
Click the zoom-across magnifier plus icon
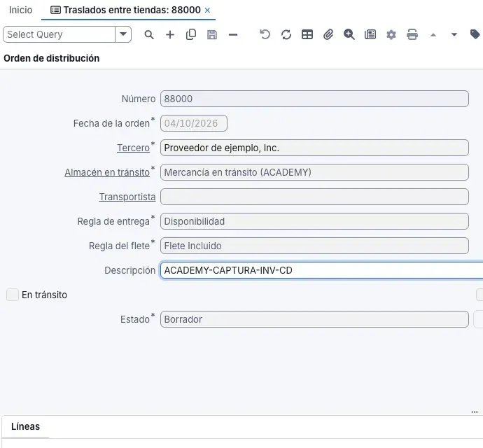(x=349, y=34)
